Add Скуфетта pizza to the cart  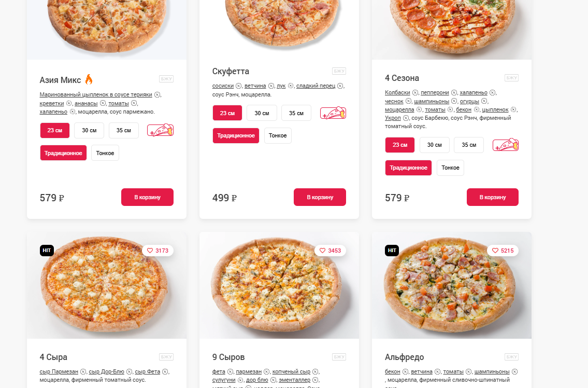click(320, 197)
